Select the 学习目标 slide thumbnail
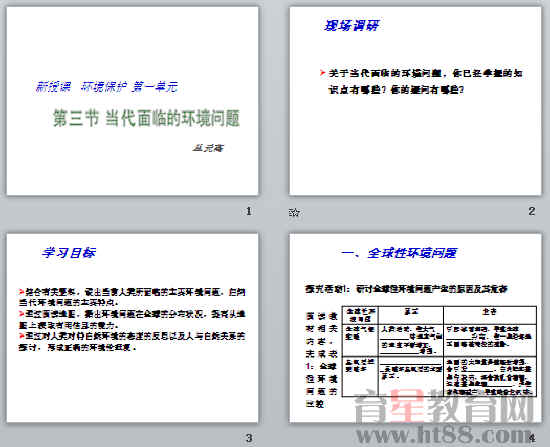 pos(133,328)
